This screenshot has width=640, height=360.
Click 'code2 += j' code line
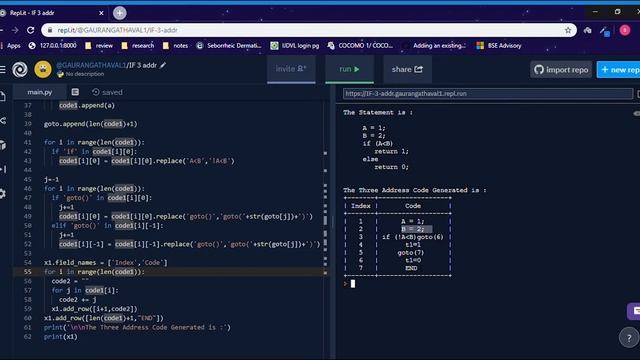click(x=78, y=300)
